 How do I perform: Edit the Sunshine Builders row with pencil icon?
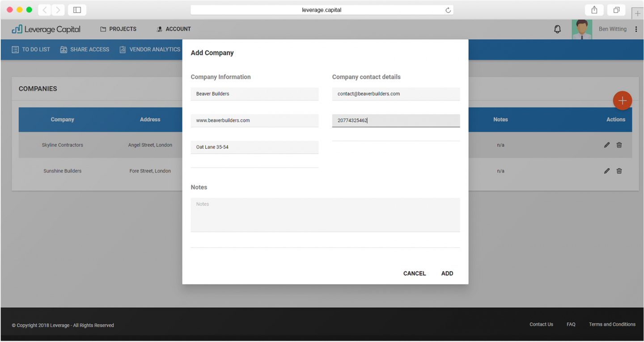(x=607, y=171)
